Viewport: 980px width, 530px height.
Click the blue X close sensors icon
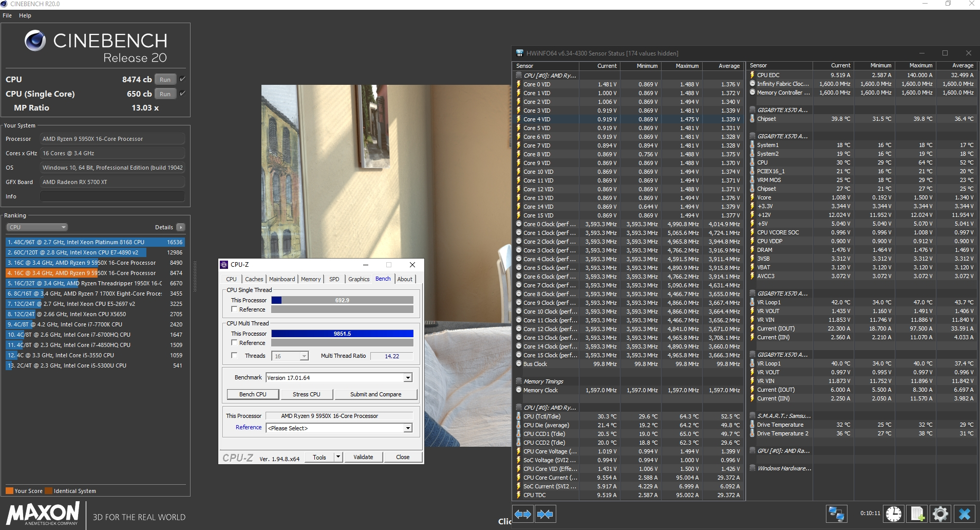(x=965, y=514)
